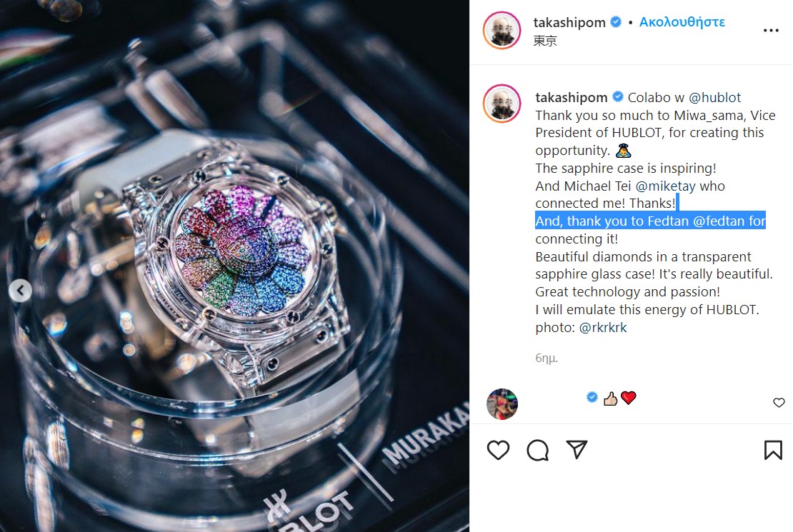Like the post with the heart icon
Screen dimensions: 793x532
498,450
